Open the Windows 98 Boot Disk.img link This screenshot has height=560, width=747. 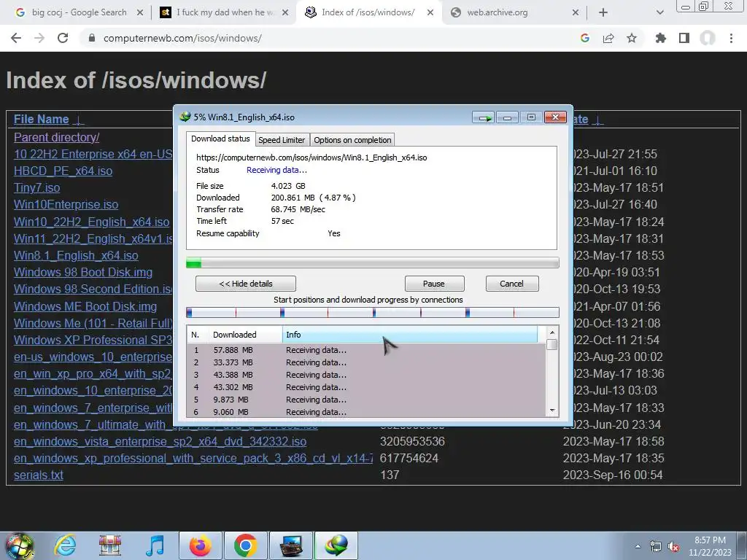point(83,273)
